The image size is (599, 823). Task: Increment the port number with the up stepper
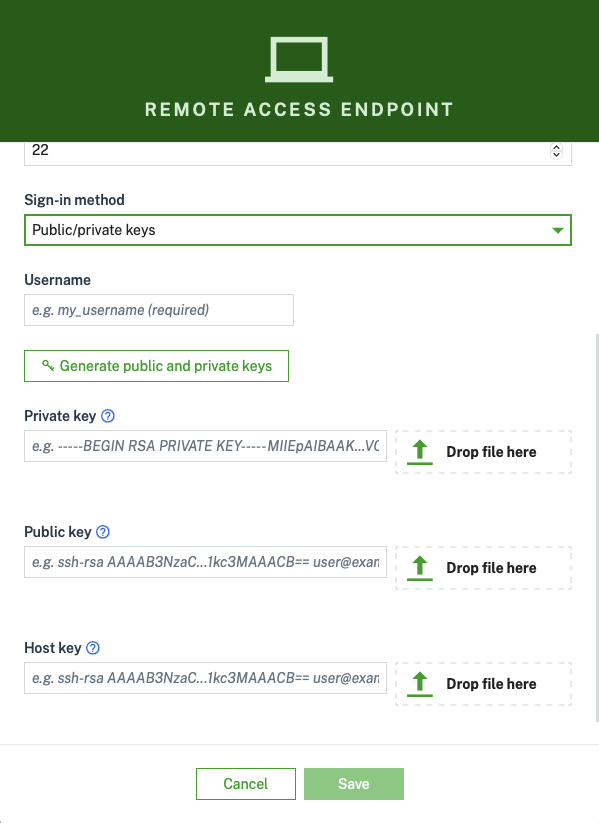[556, 146]
